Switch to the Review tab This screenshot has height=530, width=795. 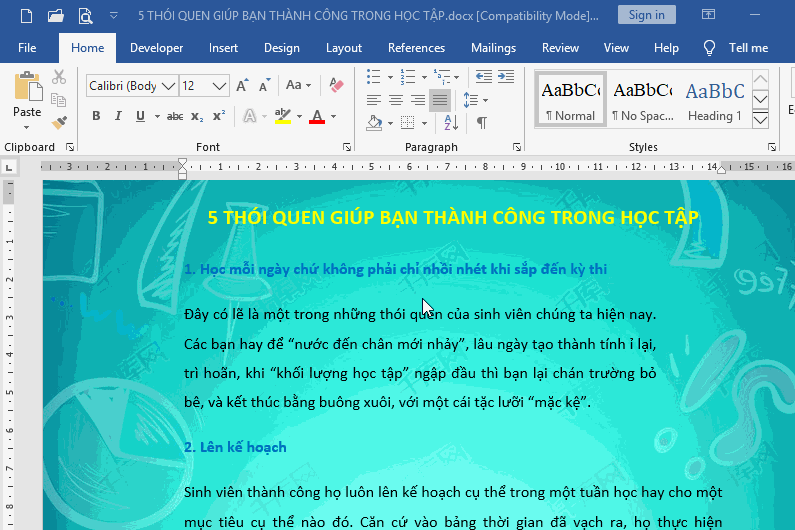560,48
